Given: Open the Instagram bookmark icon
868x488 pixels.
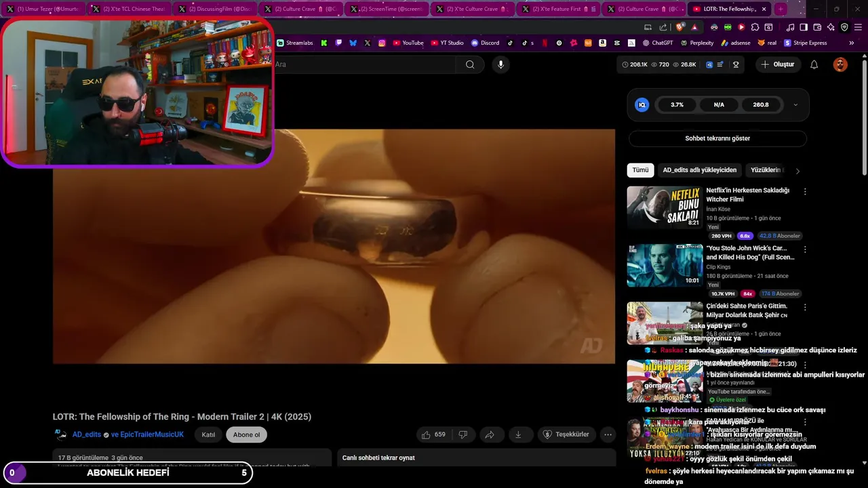Looking at the screenshot, I should pyautogui.click(x=382, y=43).
